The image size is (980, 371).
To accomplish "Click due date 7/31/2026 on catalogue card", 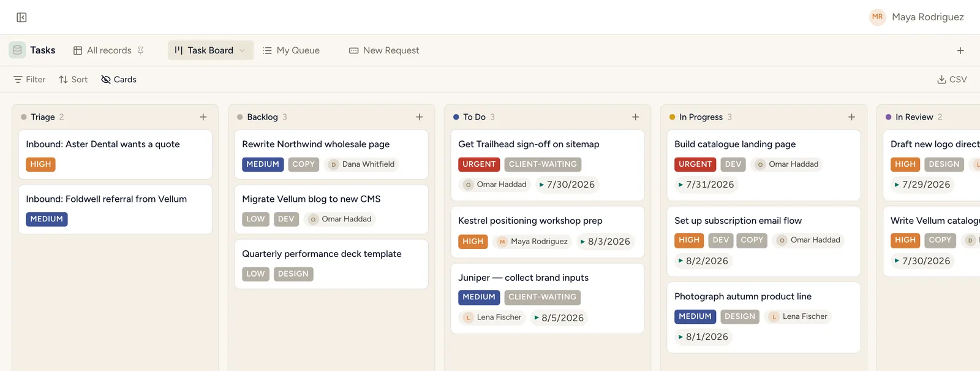I will (x=706, y=185).
